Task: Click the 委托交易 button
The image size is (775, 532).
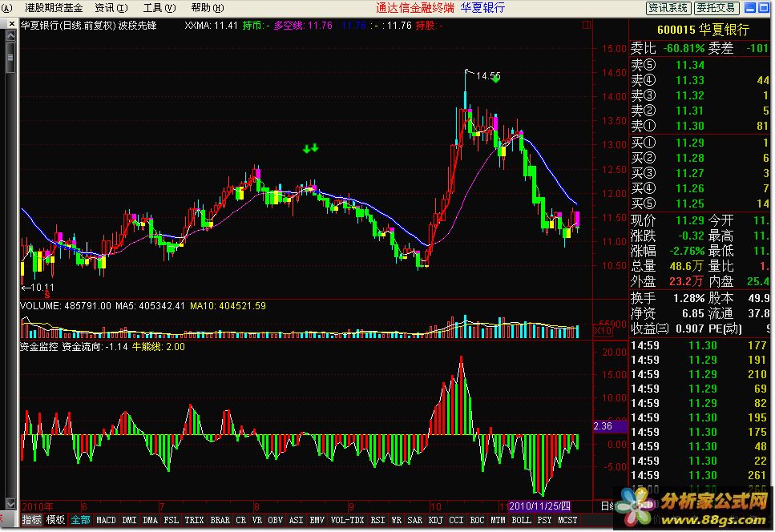Action: point(716,8)
